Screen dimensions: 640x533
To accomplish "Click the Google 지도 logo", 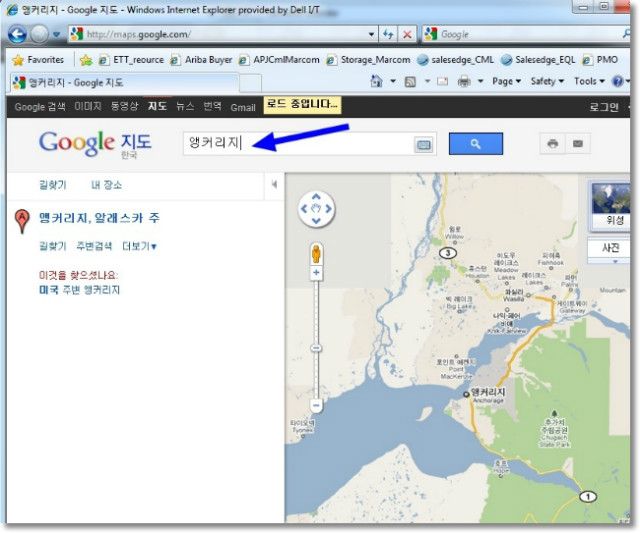I will (95, 144).
